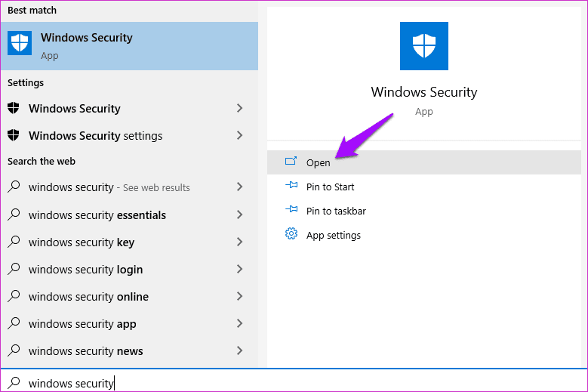The image size is (588, 392).
Task: Click the magnifier icon in the search box
Action: (13, 383)
